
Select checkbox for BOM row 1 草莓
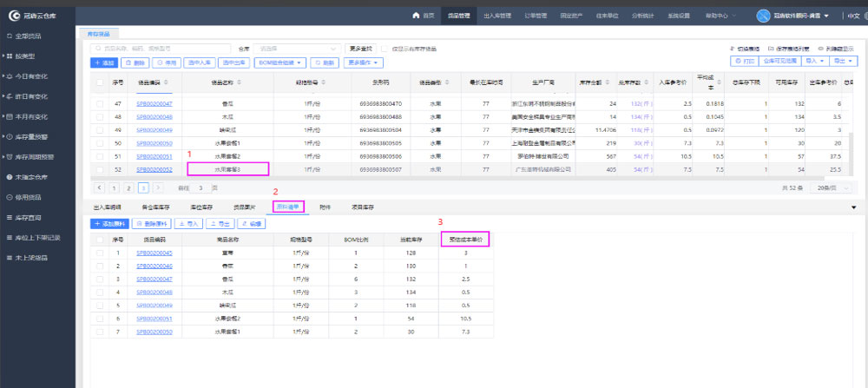(x=101, y=253)
